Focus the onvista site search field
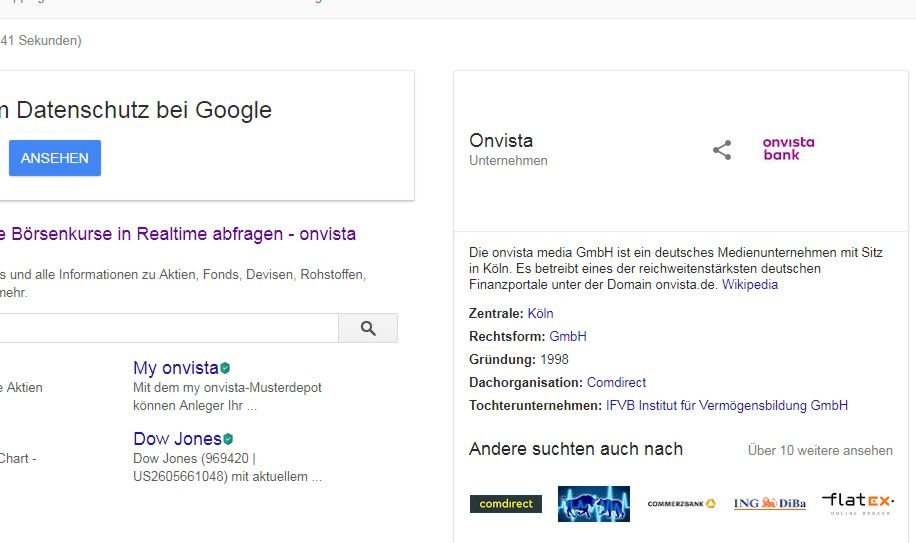 coord(169,328)
